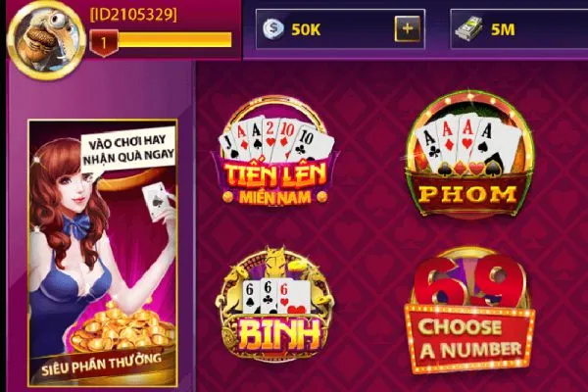Image resolution: width=588 pixels, height=392 pixels.
Task: Click the 50K coin balance amount
Action: point(306,29)
